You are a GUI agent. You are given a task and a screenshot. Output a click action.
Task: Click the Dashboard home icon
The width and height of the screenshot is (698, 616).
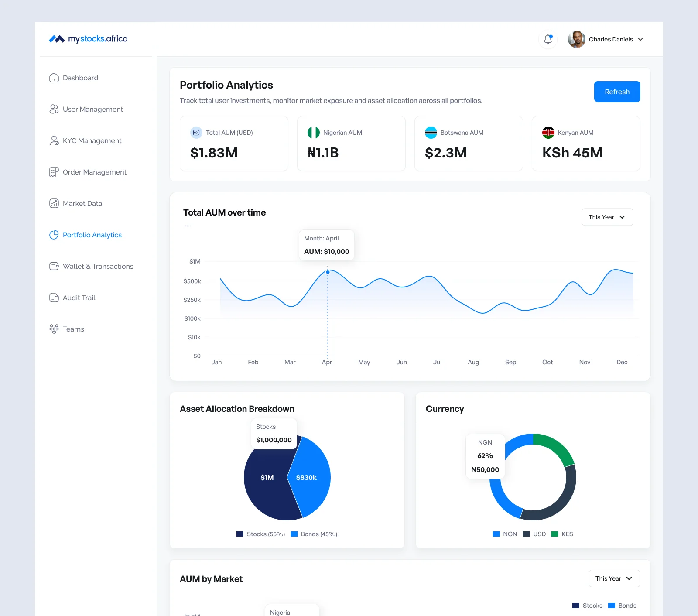click(x=54, y=78)
